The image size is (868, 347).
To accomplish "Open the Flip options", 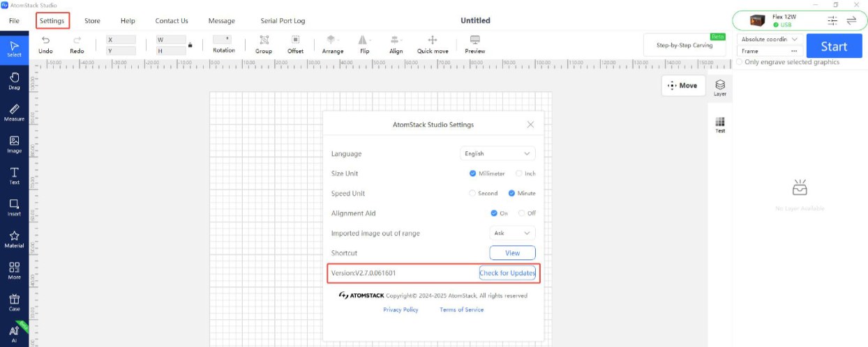I will click(364, 45).
